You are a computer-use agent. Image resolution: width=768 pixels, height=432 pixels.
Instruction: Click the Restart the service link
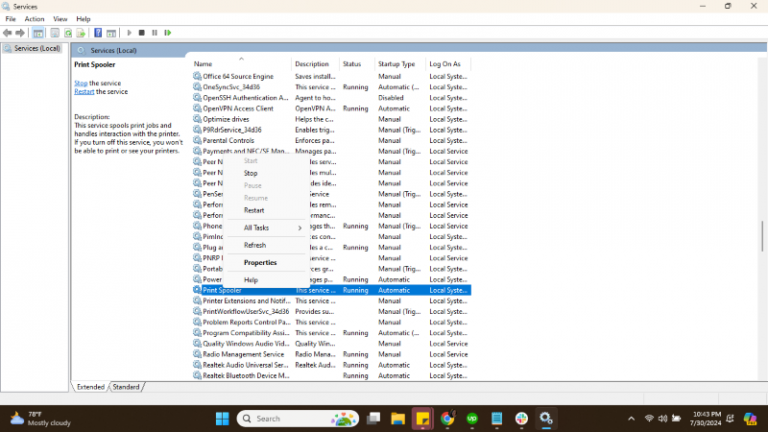pos(84,92)
